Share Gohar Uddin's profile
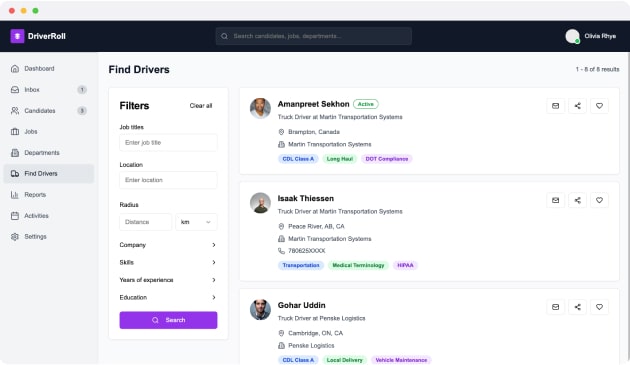 pyautogui.click(x=577, y=307)
